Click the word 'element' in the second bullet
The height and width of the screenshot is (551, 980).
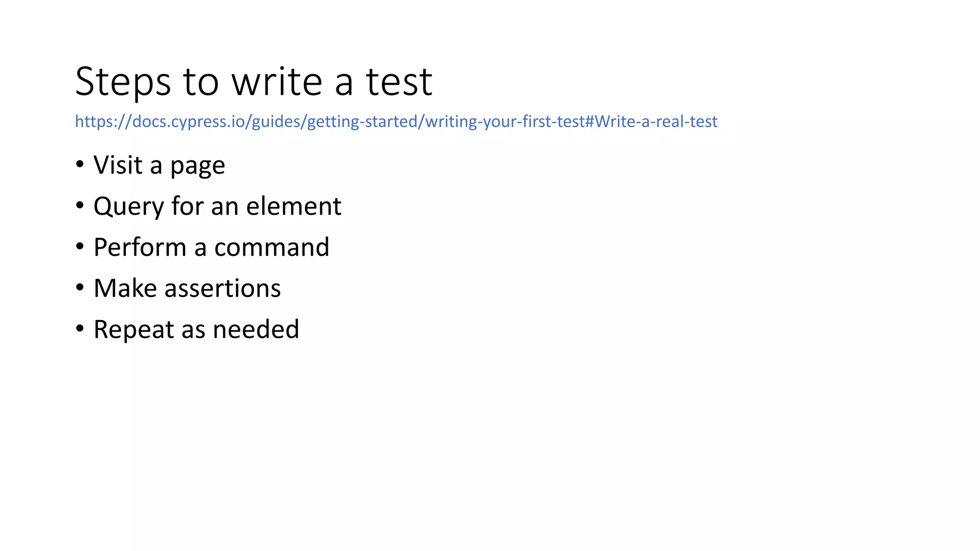pos(293,207)
